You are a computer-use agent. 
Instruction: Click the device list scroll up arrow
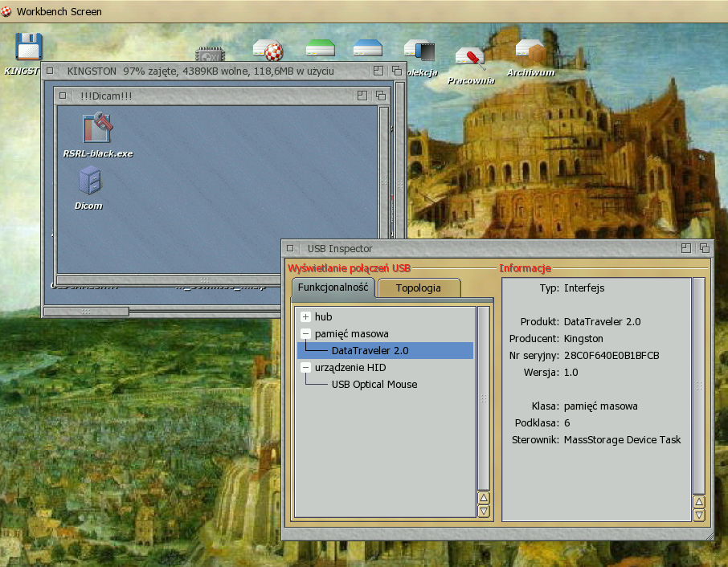[x=483, y=498]
